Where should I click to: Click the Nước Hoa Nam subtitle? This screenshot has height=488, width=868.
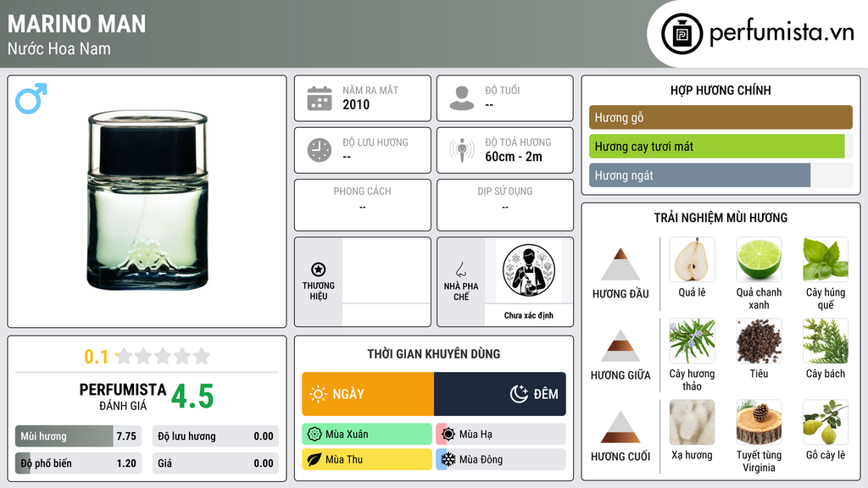pyautogui.click(x=59, y=48)
